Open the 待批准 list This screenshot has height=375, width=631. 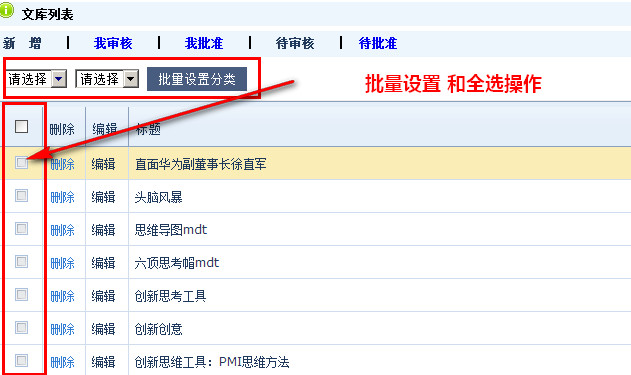[x=378, y=43]
